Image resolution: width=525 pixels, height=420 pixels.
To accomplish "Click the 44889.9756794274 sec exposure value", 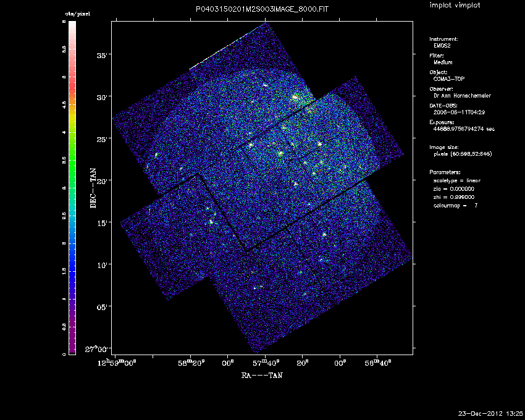I will [464, 129].
